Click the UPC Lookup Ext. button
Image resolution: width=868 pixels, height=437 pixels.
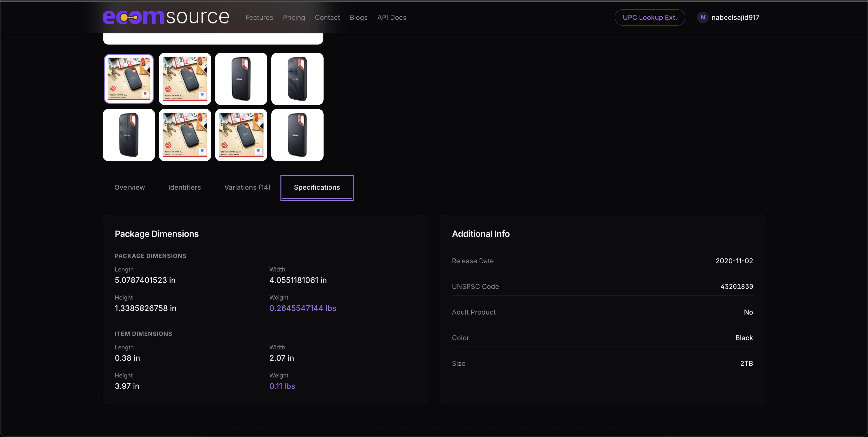point(650,17)
